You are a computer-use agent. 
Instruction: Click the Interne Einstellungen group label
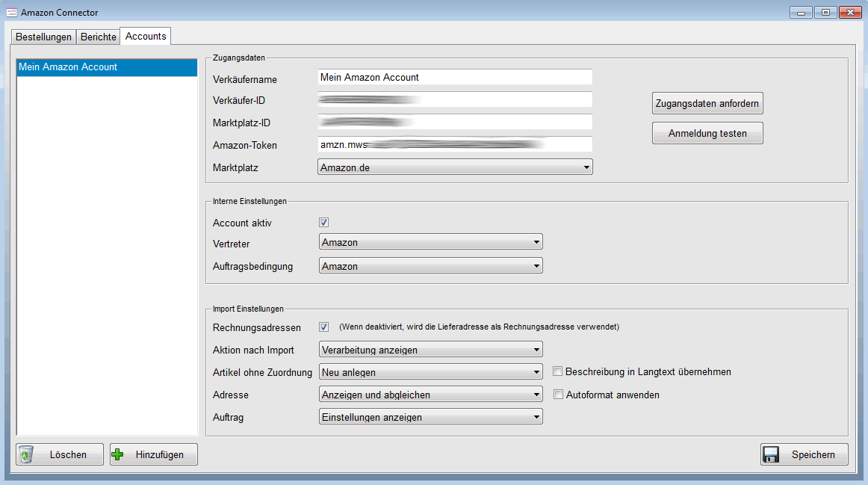pyautogui.click(x=249, y=201)
